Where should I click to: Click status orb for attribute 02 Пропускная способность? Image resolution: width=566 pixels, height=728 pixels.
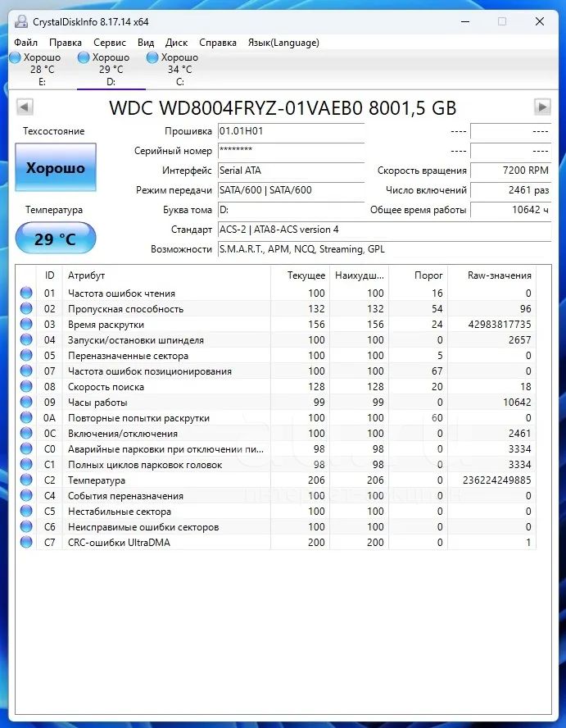coord(26,309)
